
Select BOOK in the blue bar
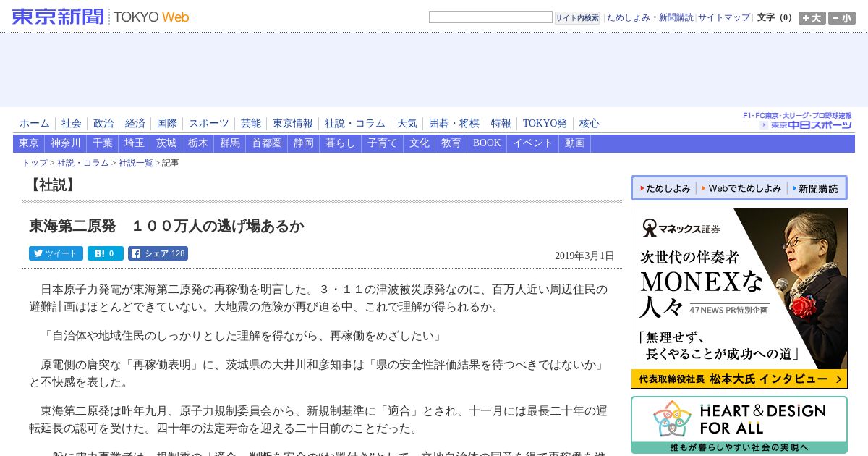pyautogui.click(x=487, y=143)
